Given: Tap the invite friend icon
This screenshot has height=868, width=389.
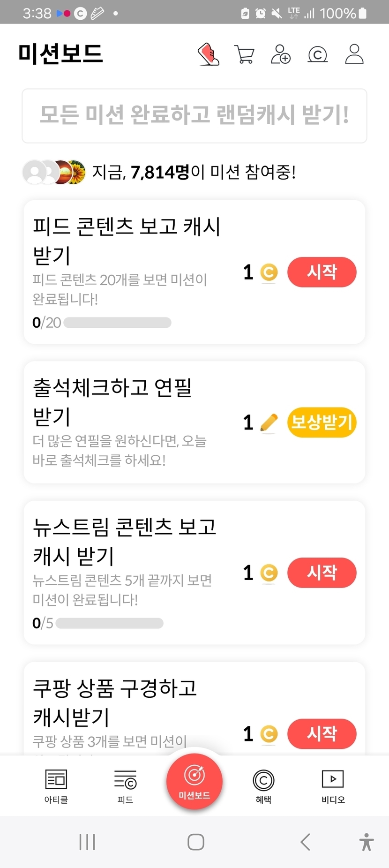Looking at the screenshot, I should (281, 54).
